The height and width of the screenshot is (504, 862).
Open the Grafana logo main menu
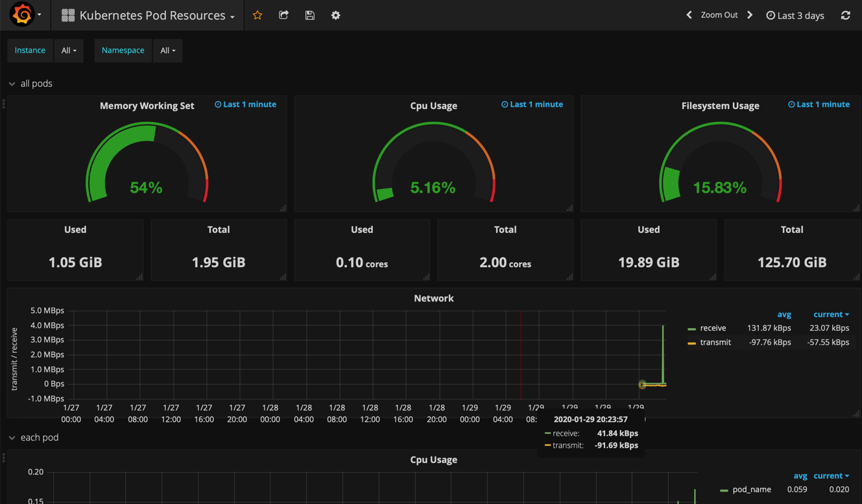tap(22, 15)
